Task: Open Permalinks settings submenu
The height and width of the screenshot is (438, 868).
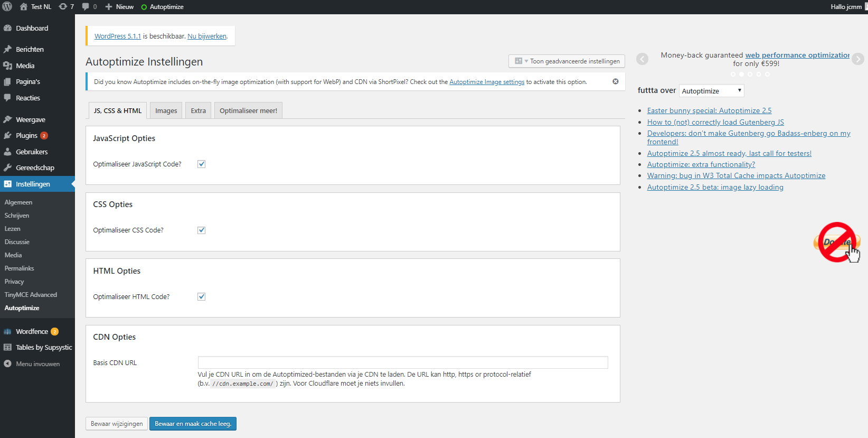Action: [x=19, y=268]
